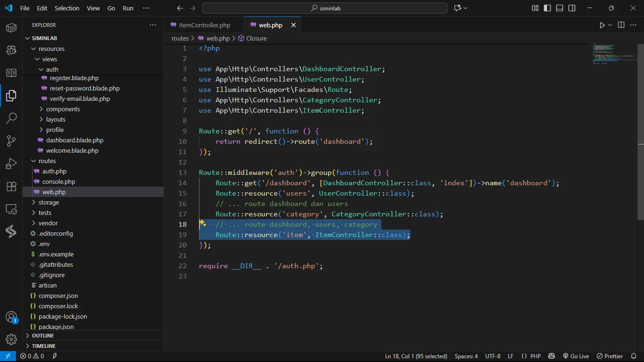
Task: Click the siminlab command center search box
Action: pyautogui.click(x=325, y=8)
